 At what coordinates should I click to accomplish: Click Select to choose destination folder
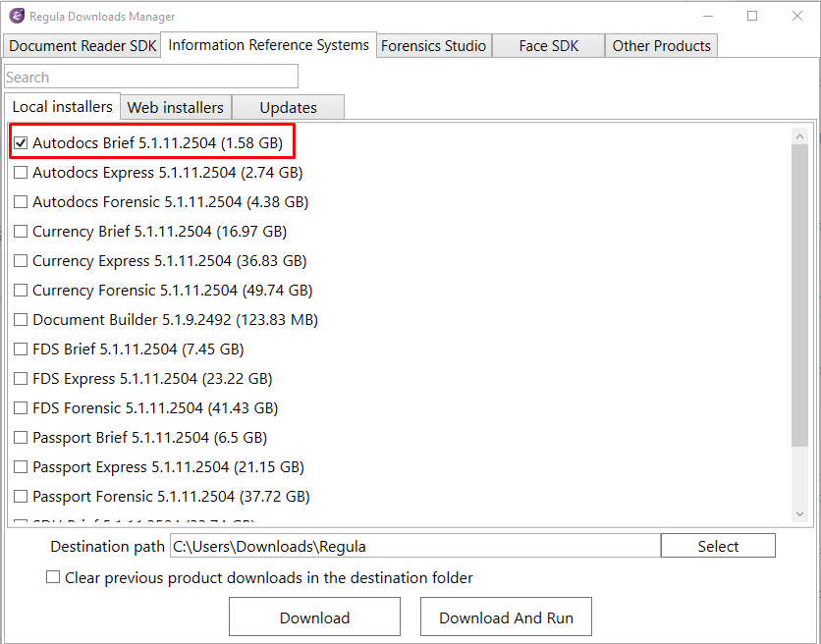[718, 546]
